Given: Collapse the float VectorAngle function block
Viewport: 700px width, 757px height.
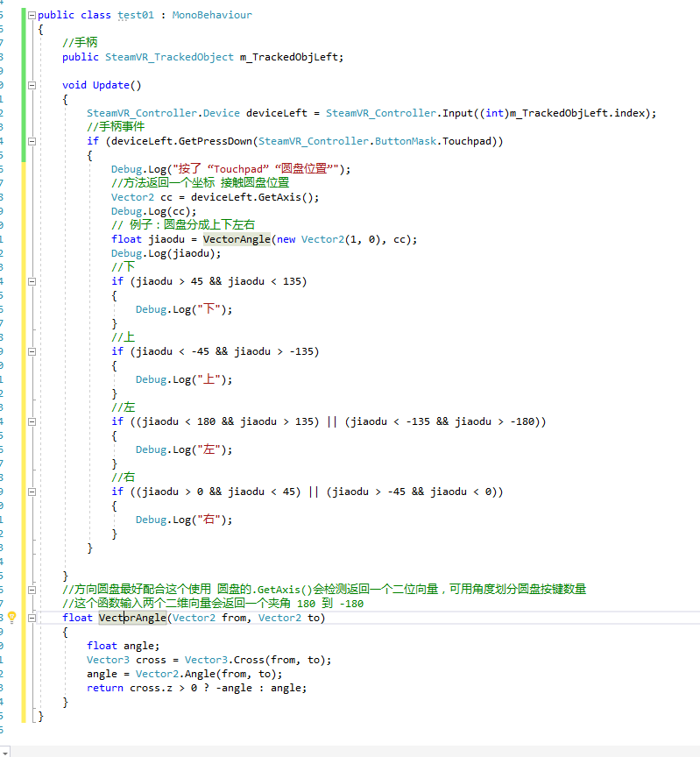Looking at the screenshot, I should [x=32, y=618].
